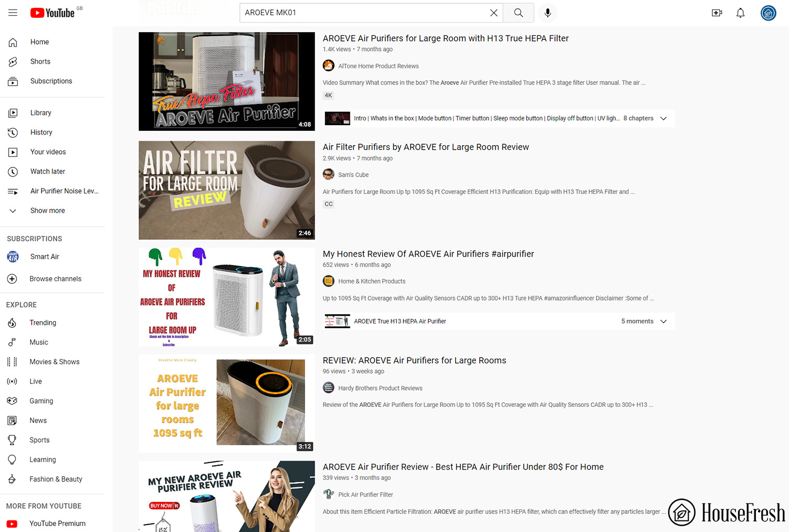
Task: Click the AROEVE True H13 HEPA moment thumbnail
Action: (x=337, y=321)
